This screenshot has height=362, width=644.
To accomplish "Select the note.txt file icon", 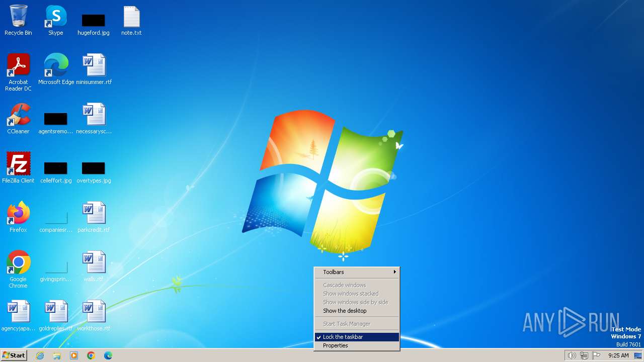I will click(x=131, y=20).
